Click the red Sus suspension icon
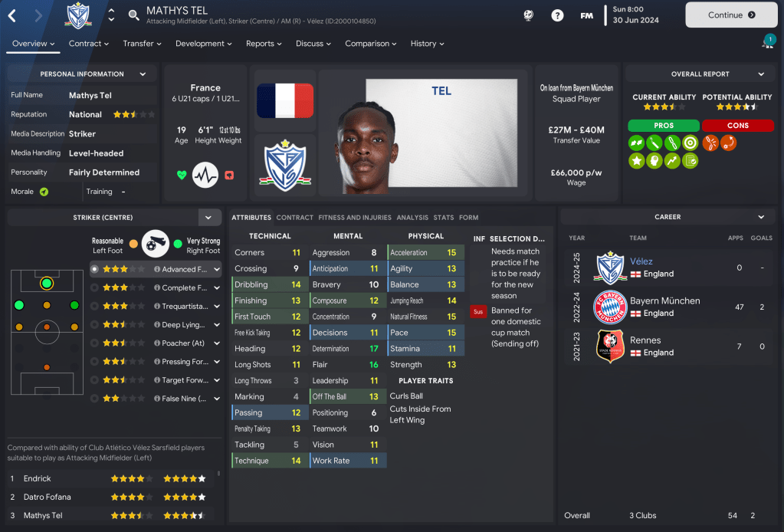 point(478,311)
